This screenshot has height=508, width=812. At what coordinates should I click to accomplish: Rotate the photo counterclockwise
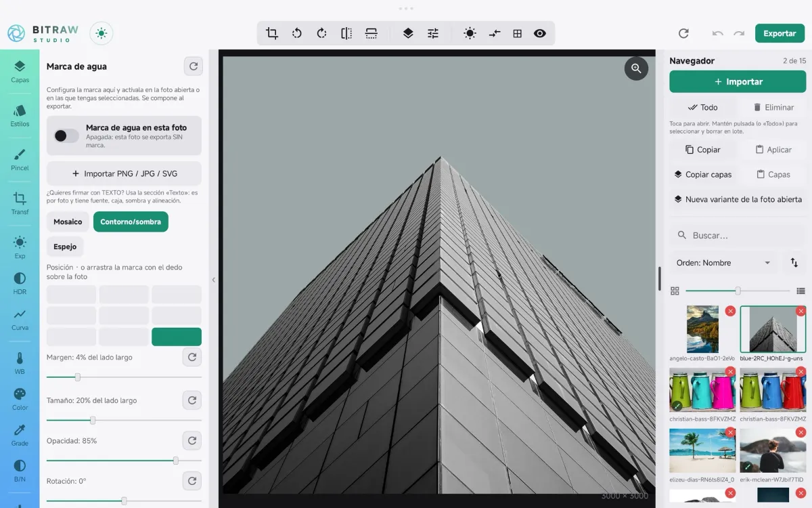[x=296, y=33]
